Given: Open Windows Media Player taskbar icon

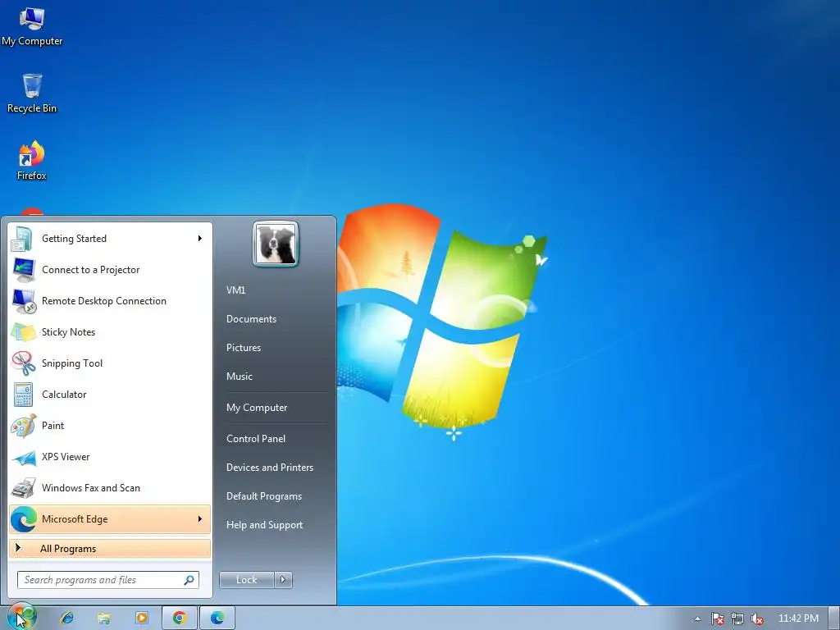Looking at the screenshot, I should point(142,618).
